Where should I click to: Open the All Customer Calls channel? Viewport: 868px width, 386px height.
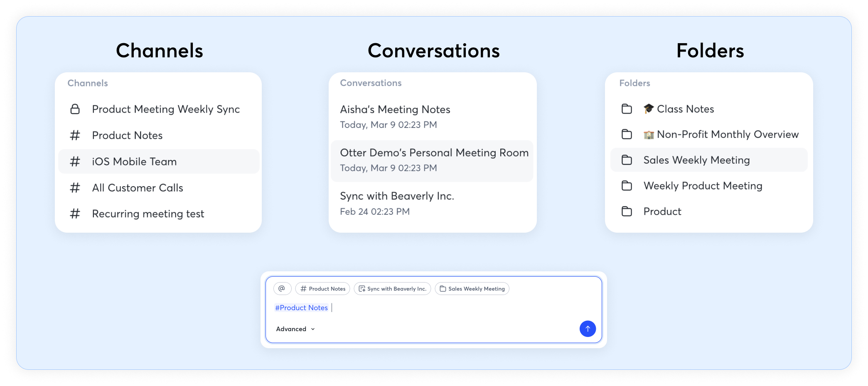[x=138, y=188]
